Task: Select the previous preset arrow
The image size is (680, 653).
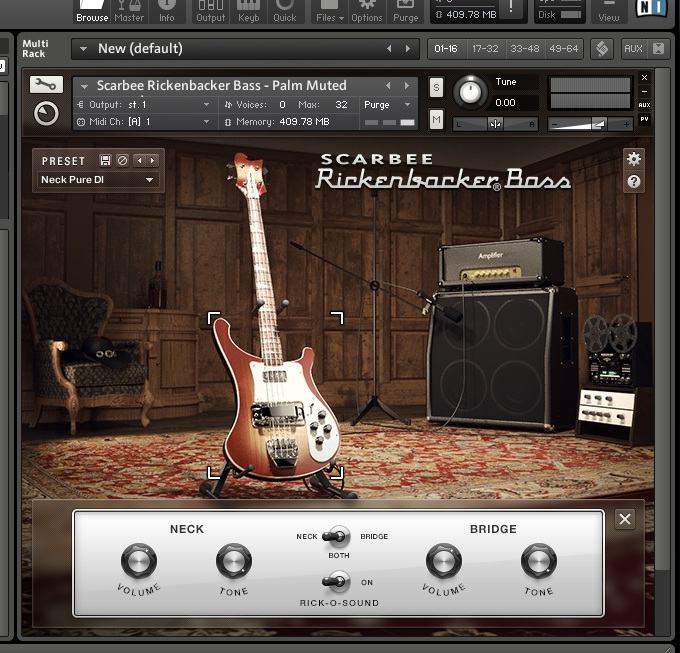Action: [x=140, y=161]
